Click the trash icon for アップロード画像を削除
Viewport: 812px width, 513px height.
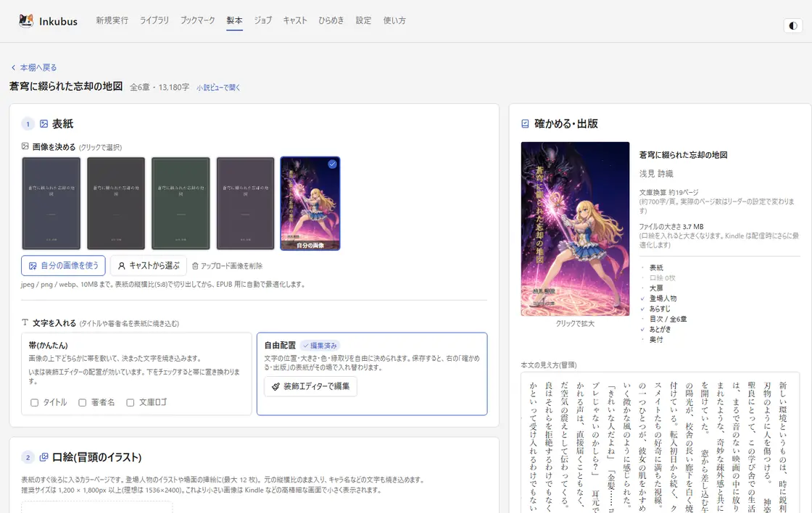(195, 266)
